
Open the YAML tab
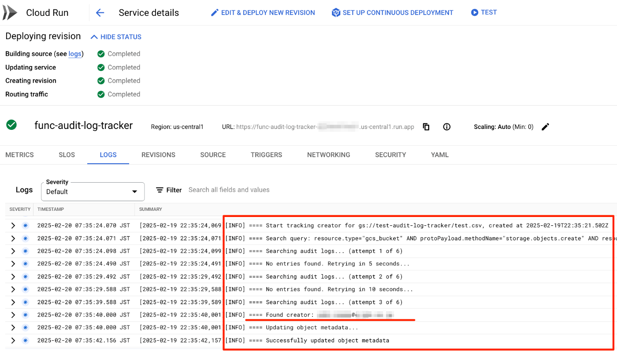click(440, 155)
